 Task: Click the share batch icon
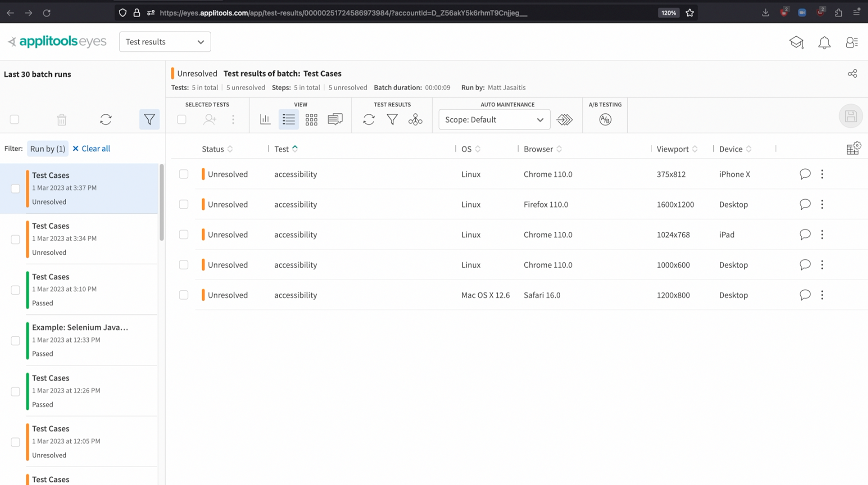coord(852,73)
